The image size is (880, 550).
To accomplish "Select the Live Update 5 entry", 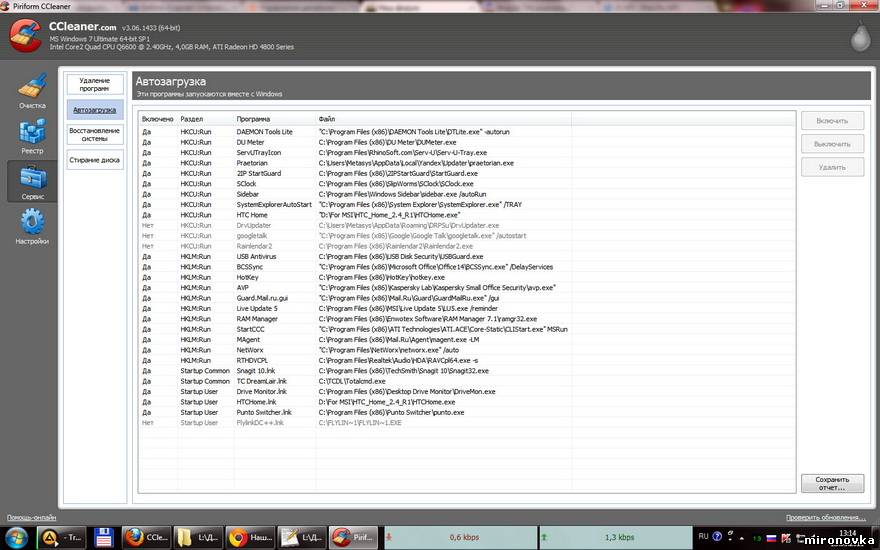I will pyautogui.click(x=466, y=308).
